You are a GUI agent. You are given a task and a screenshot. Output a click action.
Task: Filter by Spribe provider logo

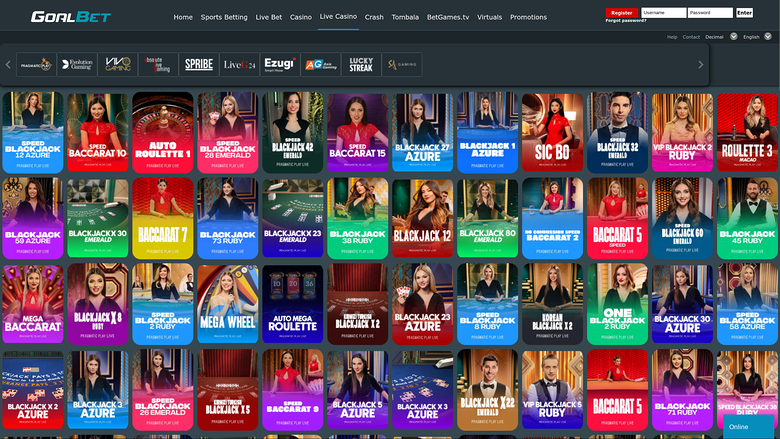pyautogui.click(x=199, y=65)
